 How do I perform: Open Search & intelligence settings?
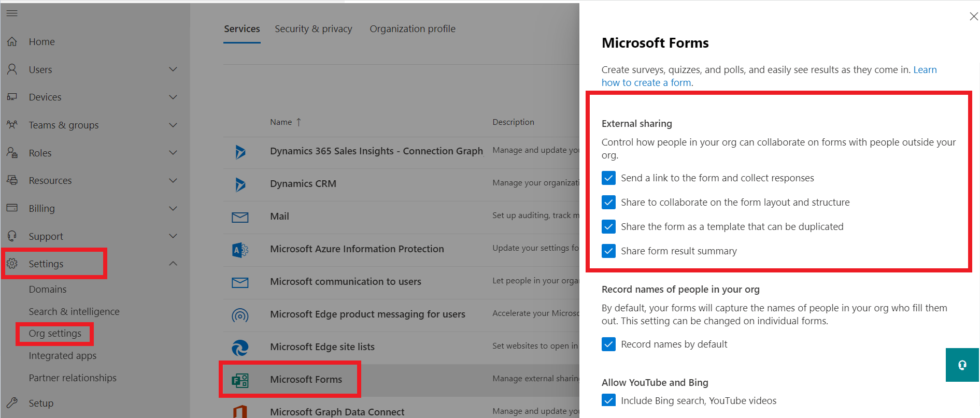pos(74,312)
